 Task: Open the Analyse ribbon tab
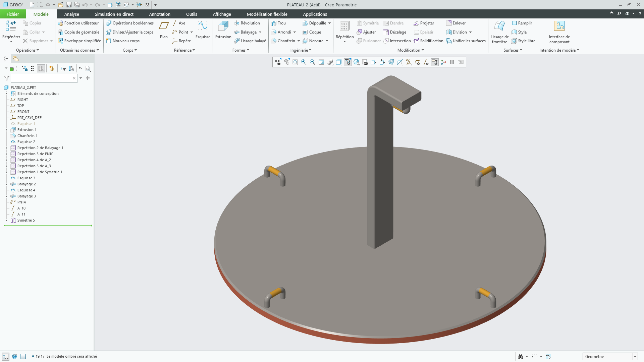[x=71, y=14]
